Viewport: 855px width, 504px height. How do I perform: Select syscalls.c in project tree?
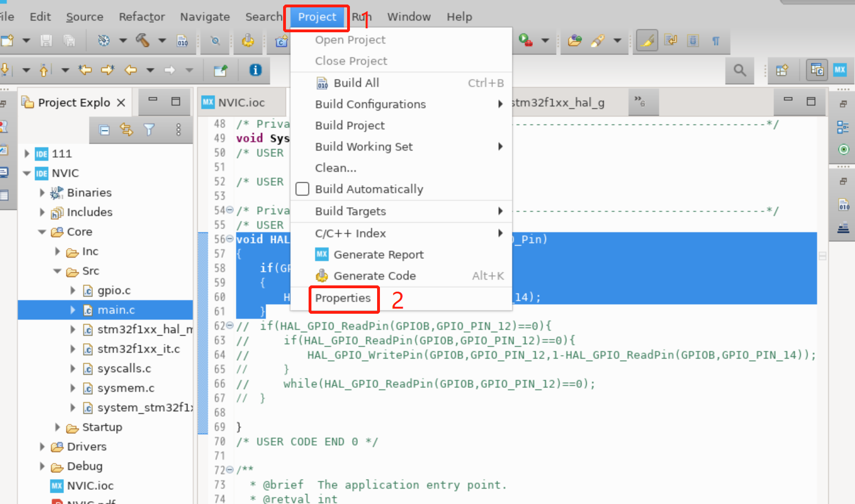point(124,369)
